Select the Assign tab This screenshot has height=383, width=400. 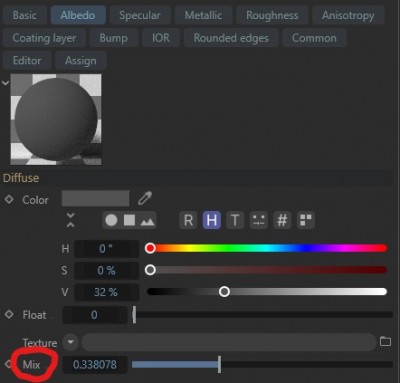pyautogui.click(x=81, y=61)
